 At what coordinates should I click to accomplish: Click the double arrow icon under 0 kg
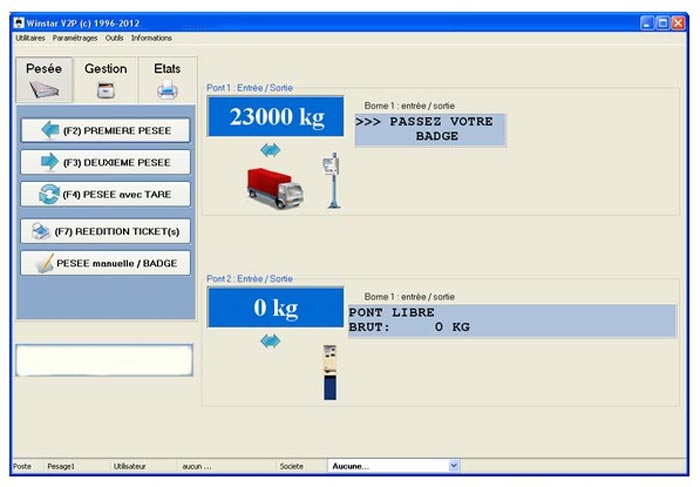pyautogui.click(x=271, y=341)
